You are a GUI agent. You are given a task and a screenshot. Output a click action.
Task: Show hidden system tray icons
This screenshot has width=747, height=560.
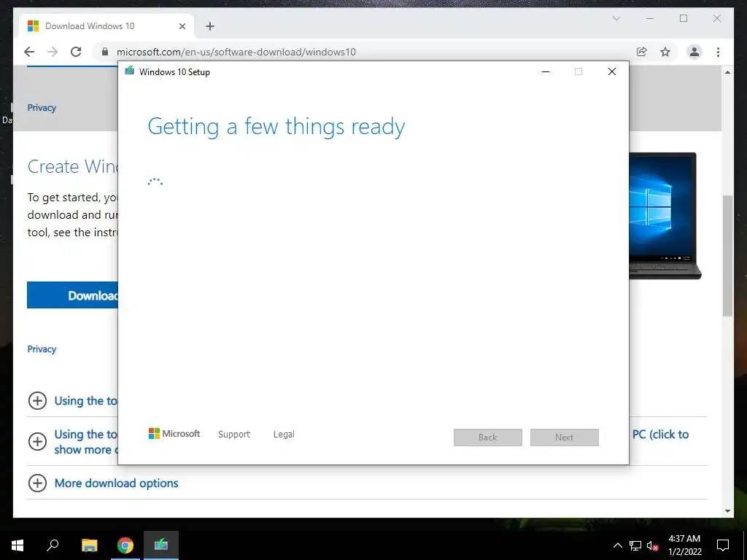click(617, 545)
